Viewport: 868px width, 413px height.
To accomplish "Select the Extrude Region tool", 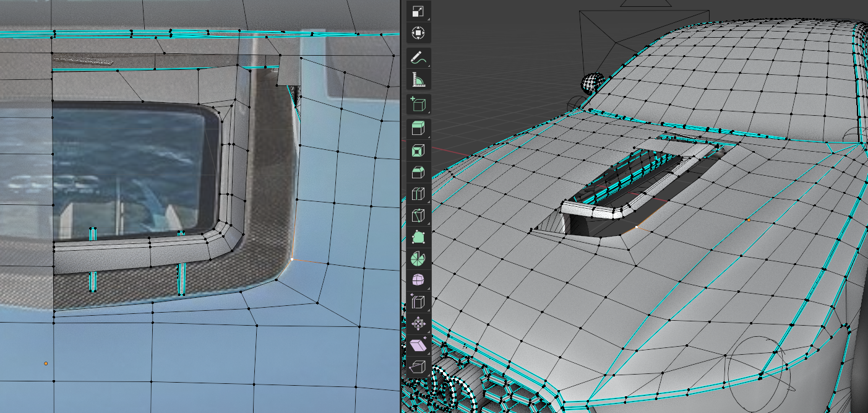I will (x=418, y=129).
